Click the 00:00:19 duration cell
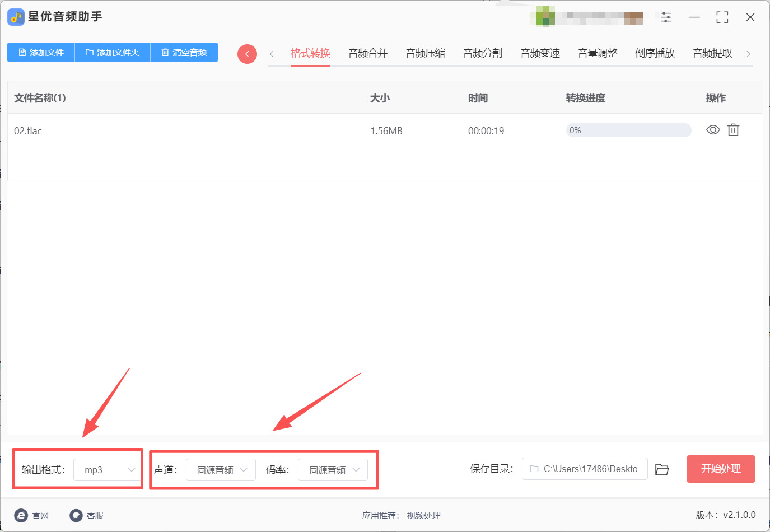Viewport: 770px width, 532px height. 486,131
